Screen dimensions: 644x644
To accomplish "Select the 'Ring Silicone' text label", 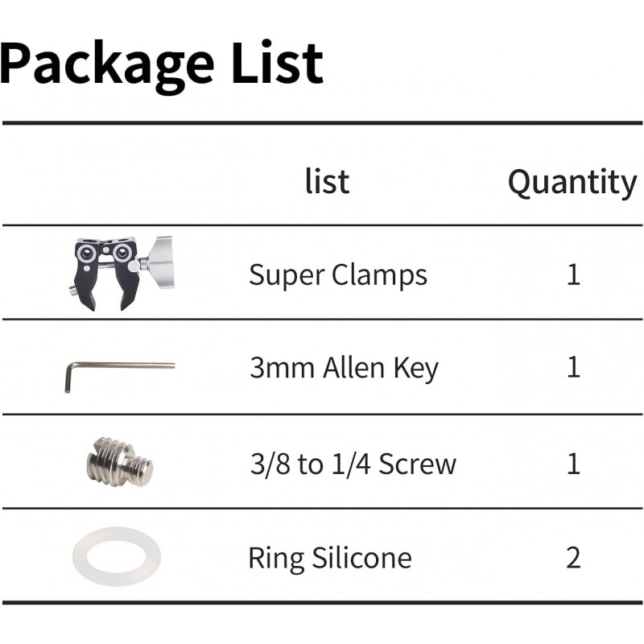I will click(x=330, y=558).
